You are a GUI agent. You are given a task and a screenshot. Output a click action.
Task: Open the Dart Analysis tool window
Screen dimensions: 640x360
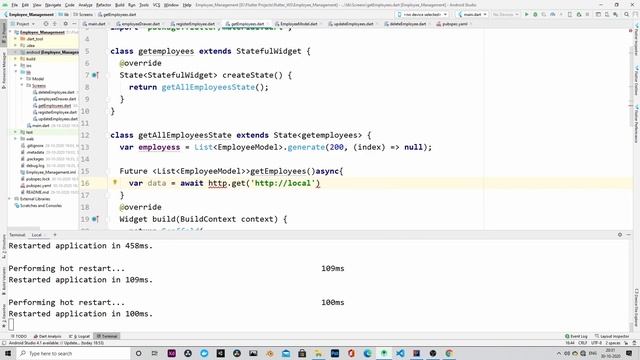[x=48, y=336]
